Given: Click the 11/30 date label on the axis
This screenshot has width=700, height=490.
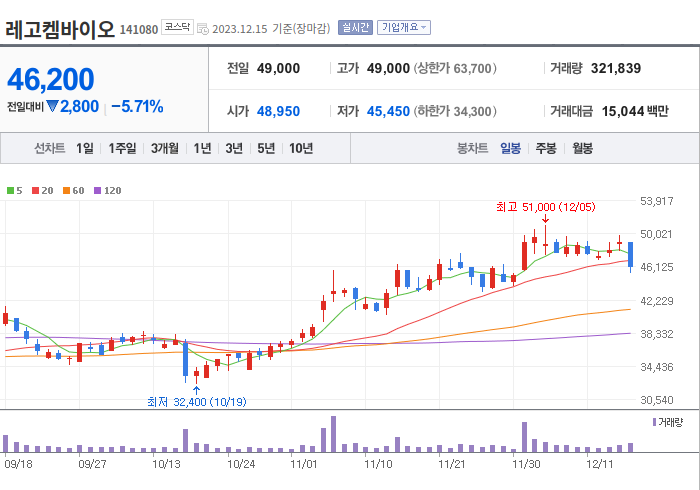Looking at the screenshot, I should (x=526, y=465).
